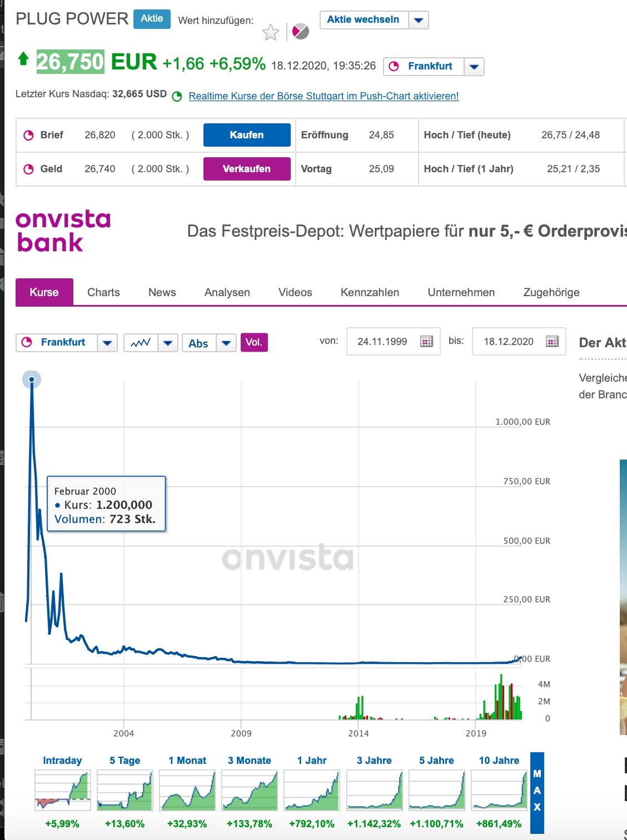Image resolution: width=627 pixels, height=840 pixels.
Task: Click the von date field 24.11.1999
Action: click(x=394, y=341)
